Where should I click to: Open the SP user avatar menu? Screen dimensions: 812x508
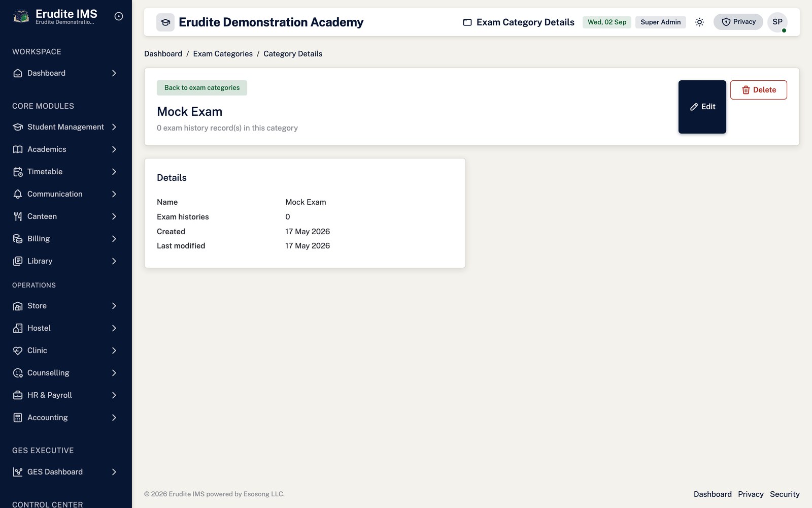pos(777,22)
